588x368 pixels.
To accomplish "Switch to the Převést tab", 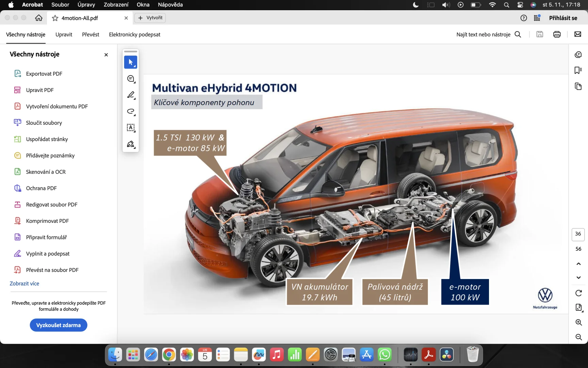I will point(91,34).
